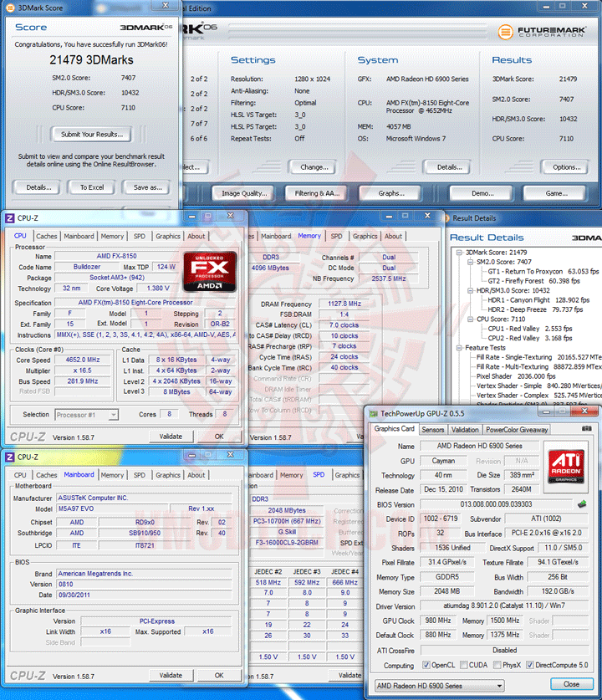Click the GPU-Z Name field AMD Radeon HD 6900 Series

pos(480,446)
